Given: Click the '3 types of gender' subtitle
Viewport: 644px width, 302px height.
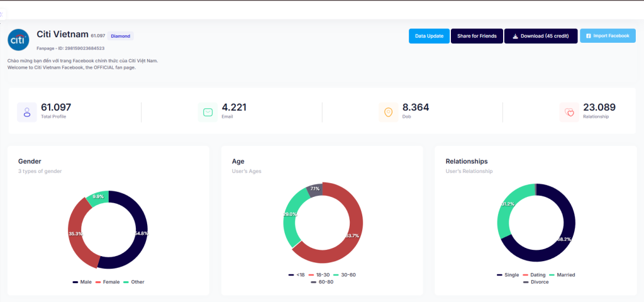Looking at the screenshot, I should (40, 171).
